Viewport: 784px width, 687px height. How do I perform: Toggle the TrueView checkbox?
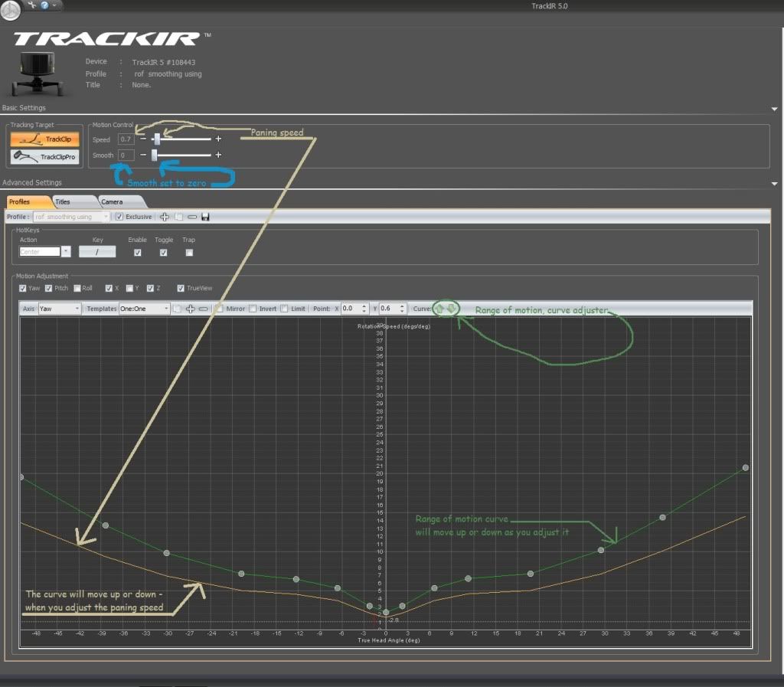click(x=181, y=288)
